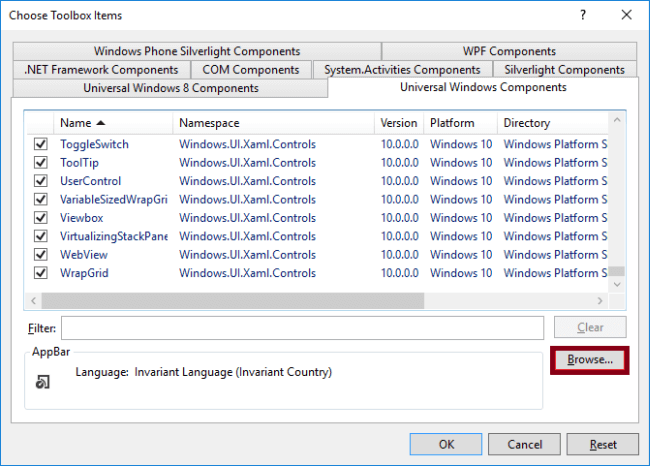Click the Name column sort arrow
Viewport: 650px width, 466px height.
(x=100, y=123)
